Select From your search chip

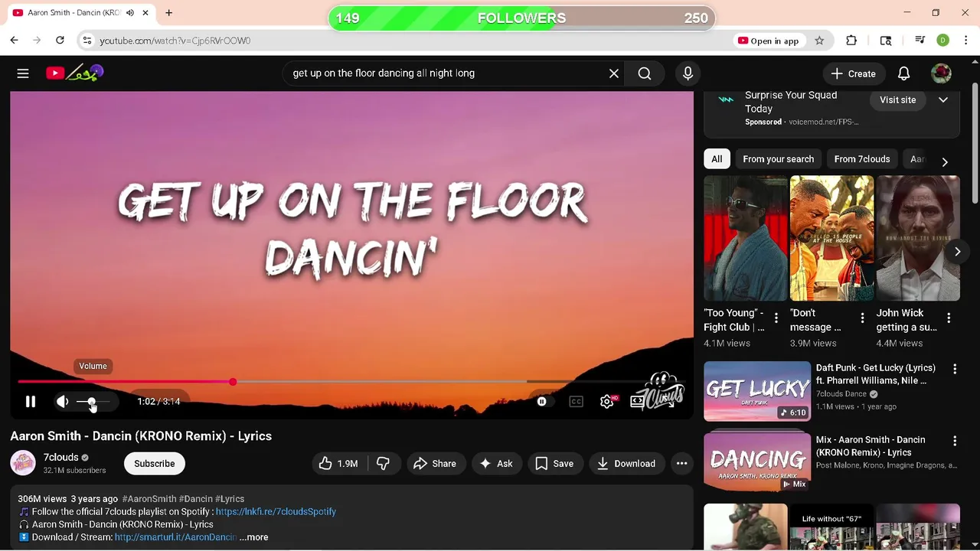(x=778, y=159)
